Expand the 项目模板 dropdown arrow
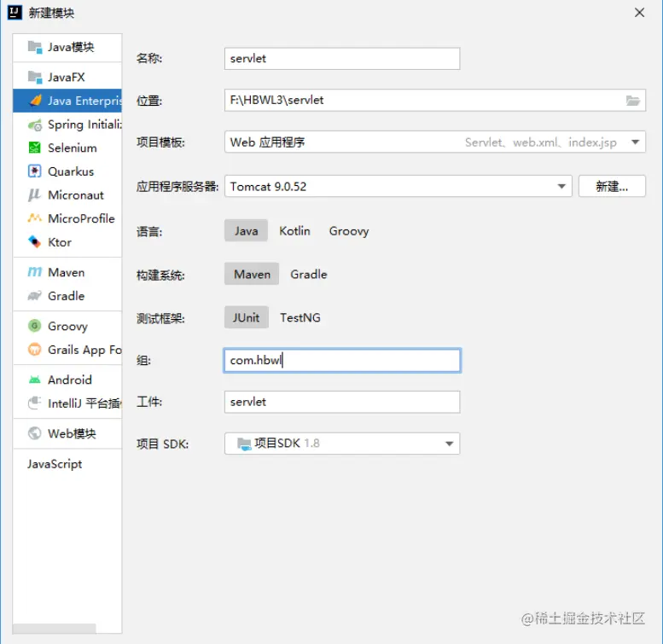 635,142
